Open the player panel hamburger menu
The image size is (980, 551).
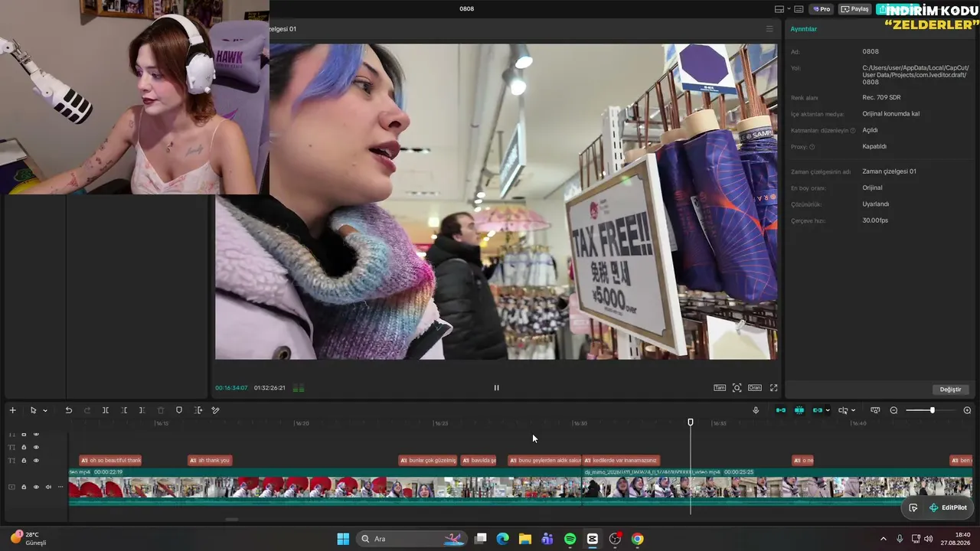[769, 29]
